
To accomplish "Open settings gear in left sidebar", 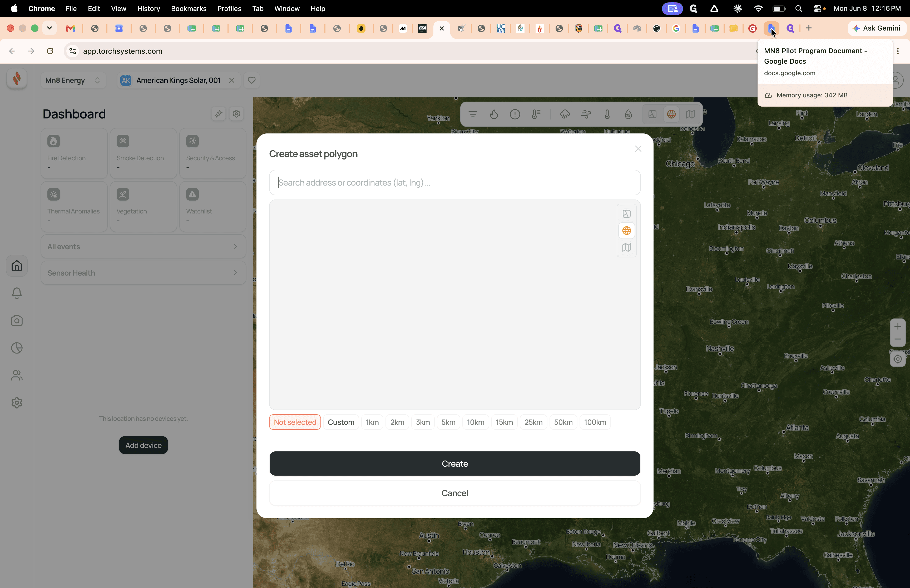I will [17, 403].
